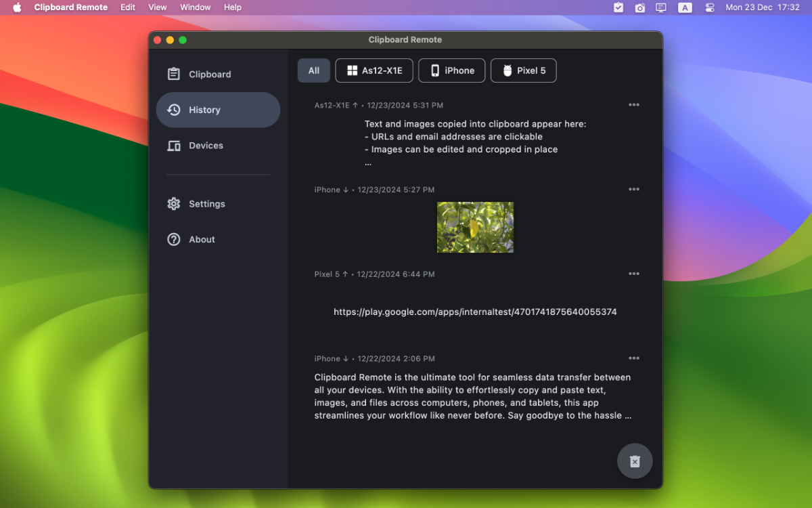Filter history by All devices
The image size is (812, 508).
(314, 70)
